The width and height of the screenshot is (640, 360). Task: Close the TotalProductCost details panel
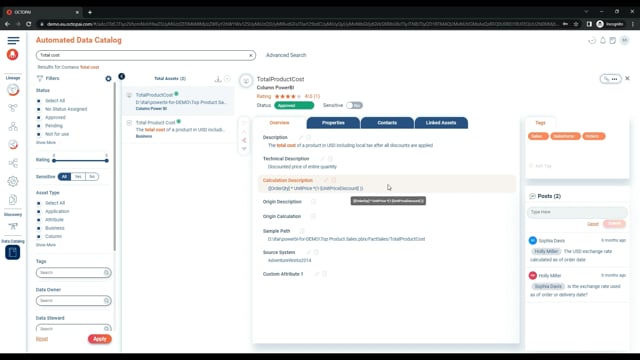pos(627,78)
